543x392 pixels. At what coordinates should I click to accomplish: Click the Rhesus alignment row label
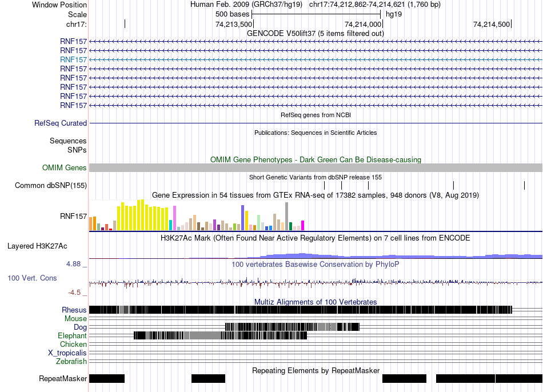click(74, 310)
